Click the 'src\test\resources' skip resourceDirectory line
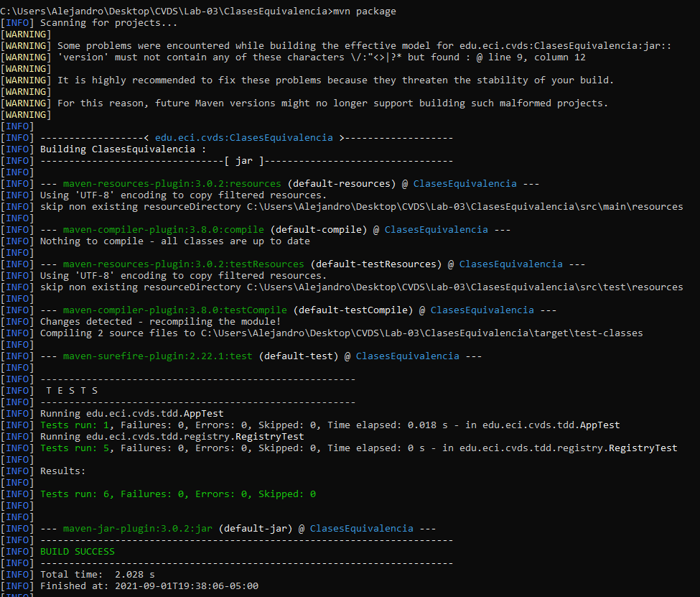 362,287
